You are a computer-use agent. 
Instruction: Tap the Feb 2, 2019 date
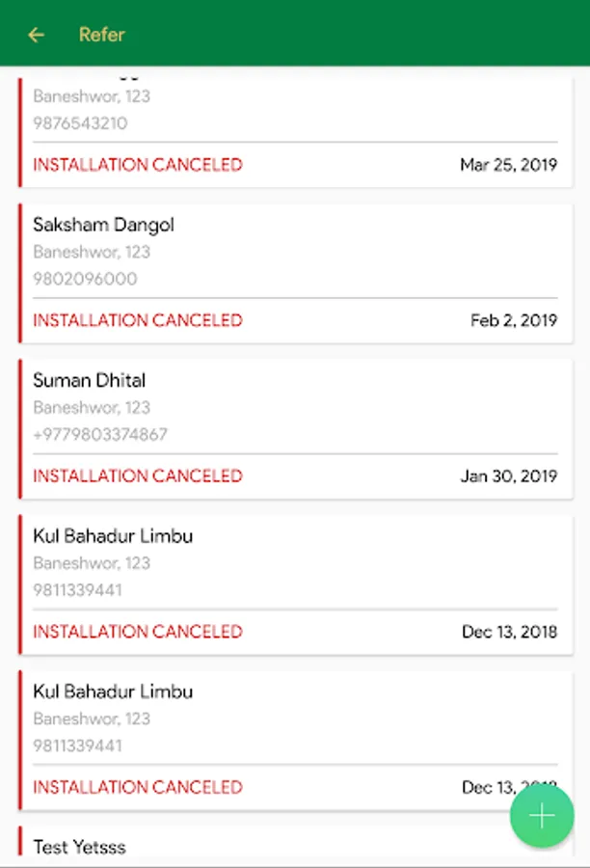514,320
